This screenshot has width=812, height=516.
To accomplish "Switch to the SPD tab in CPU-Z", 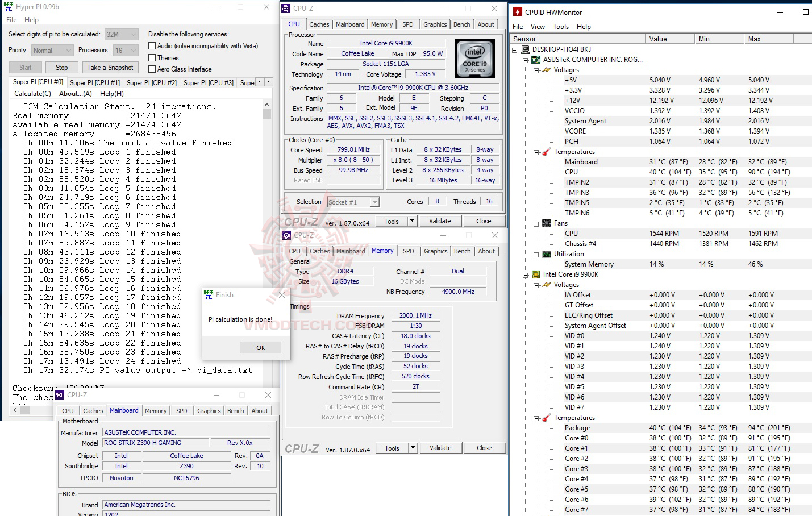I will (407, 24).
